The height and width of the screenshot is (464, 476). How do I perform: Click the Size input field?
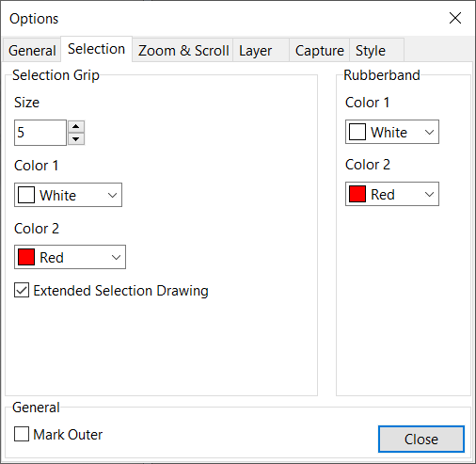(40, 133)
